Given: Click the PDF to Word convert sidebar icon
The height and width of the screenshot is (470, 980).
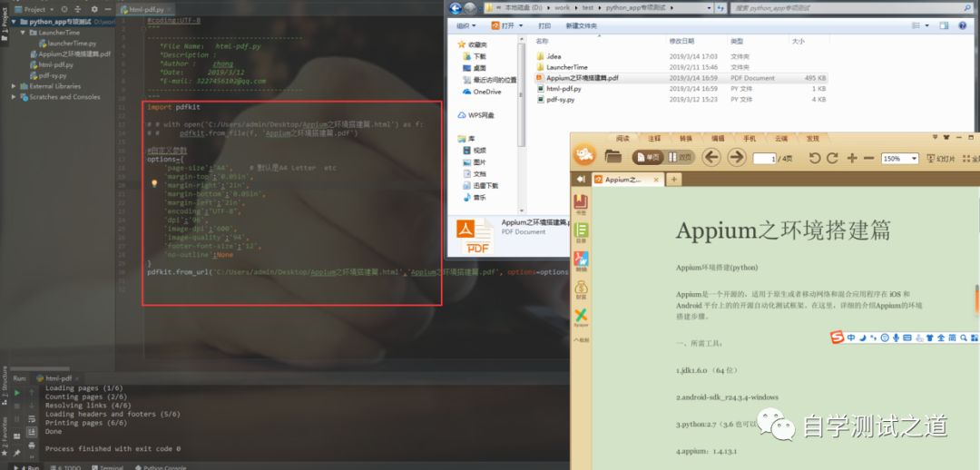Looking at the screenshot, I should (x=582, y=262).
